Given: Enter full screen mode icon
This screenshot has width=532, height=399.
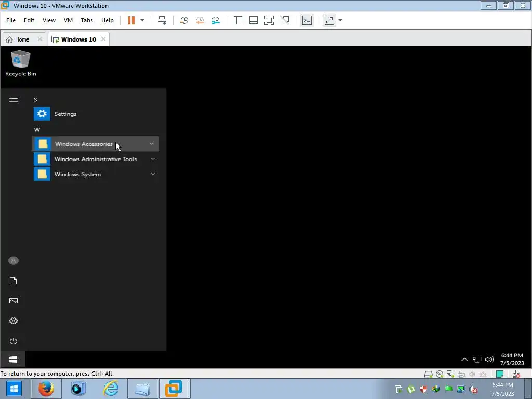Looking at the screenshot, I should 269,20.
